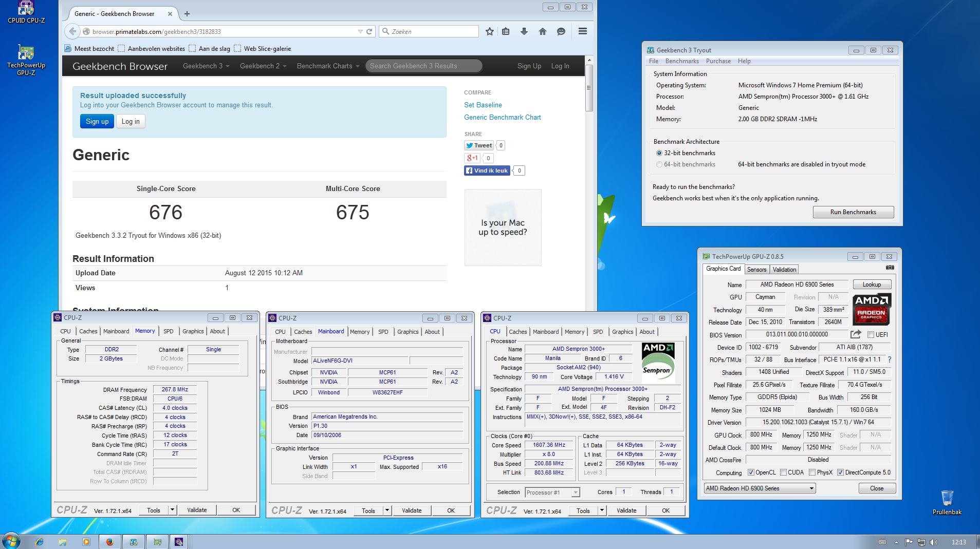Open CPUID CPU-Z desktop shortcut
Viewport: 980px width, 549px height.
click(x=26, y=12)
